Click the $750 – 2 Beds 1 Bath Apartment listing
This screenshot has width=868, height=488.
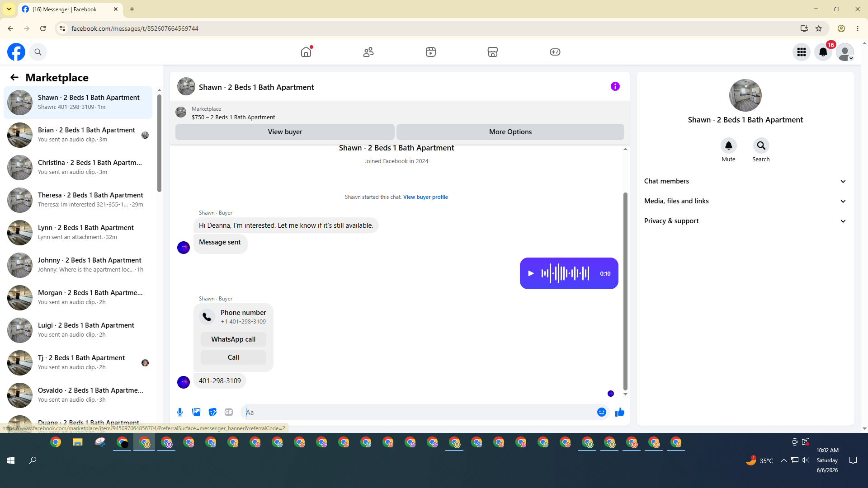click(233, 117)
